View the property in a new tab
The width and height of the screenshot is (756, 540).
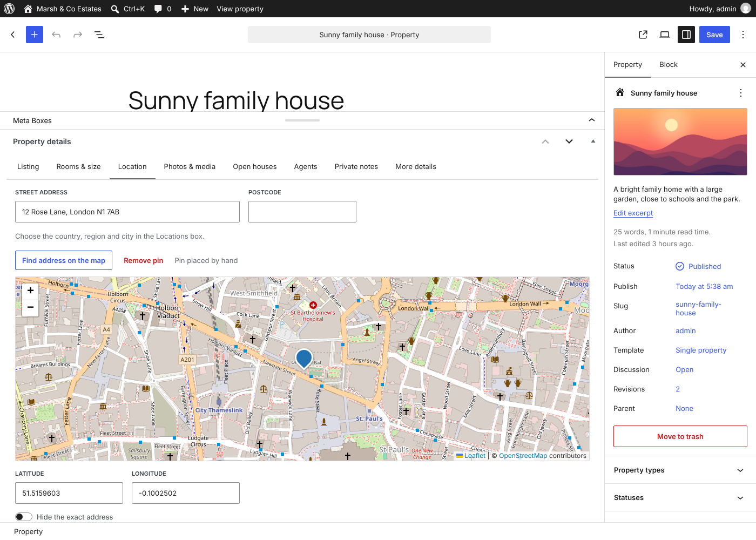643,35
